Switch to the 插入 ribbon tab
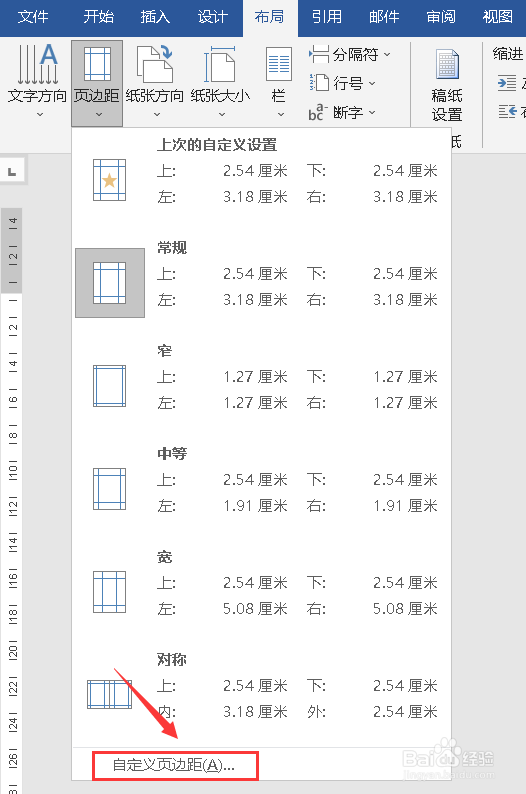 155,17
